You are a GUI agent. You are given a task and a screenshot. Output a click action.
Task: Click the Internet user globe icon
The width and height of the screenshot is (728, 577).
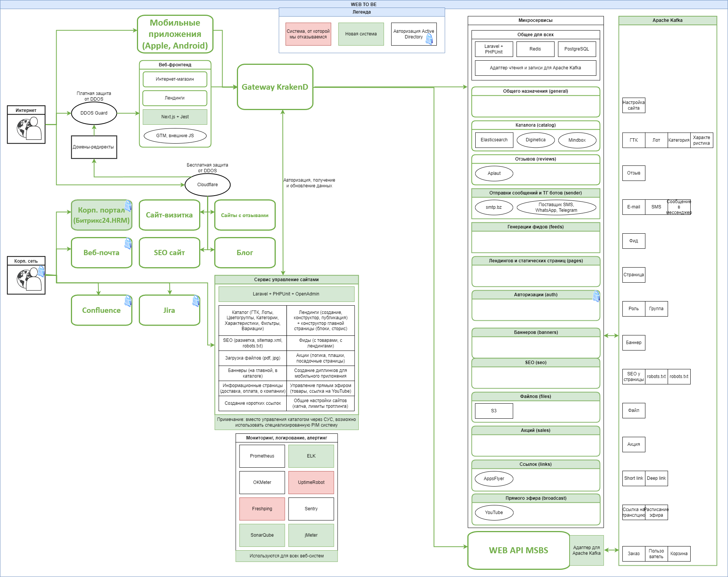pyautogui.click(x=29, y=129)
